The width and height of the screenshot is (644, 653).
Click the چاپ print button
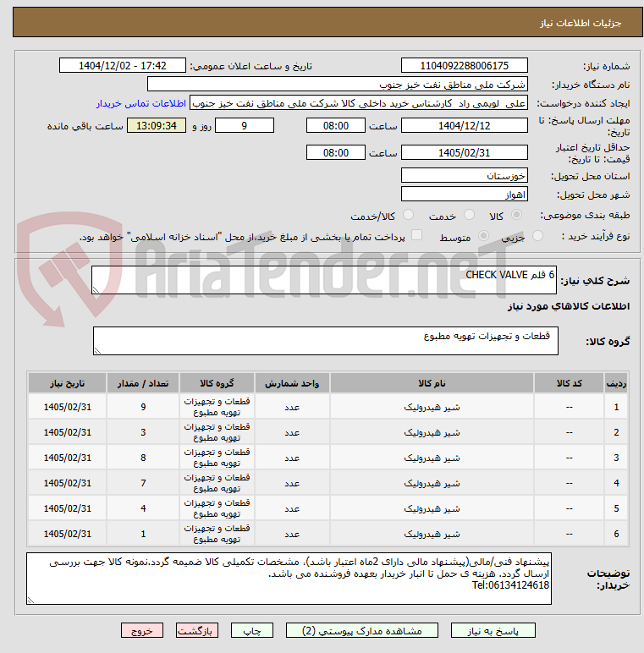coord(252,630)
